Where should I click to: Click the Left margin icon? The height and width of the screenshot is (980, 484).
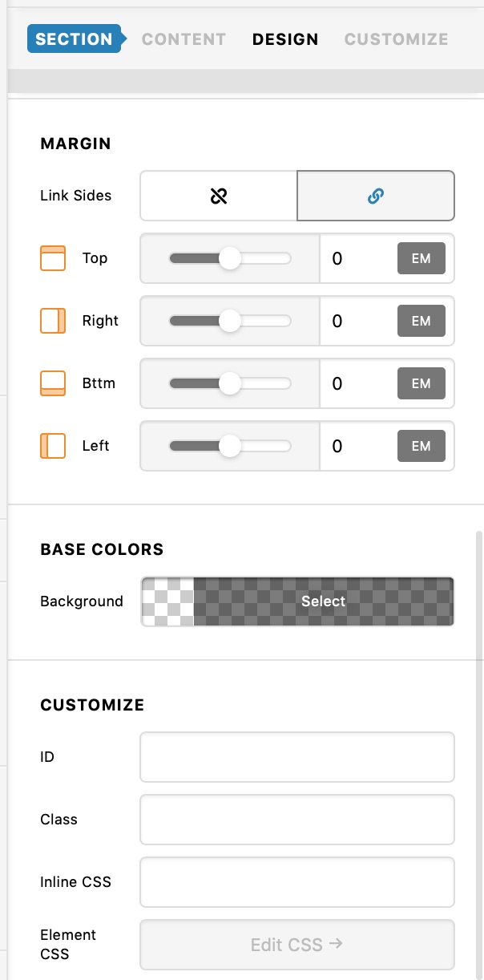click(x=53, y=446)
